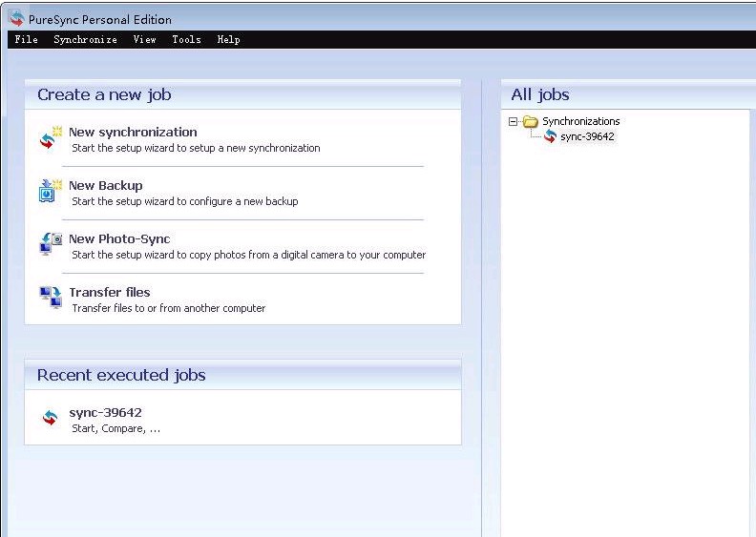Click the Synchronizations folder icon in All jobs
Image resolution: width=756 pixels, height=537 pixels.
coord(530,121)
